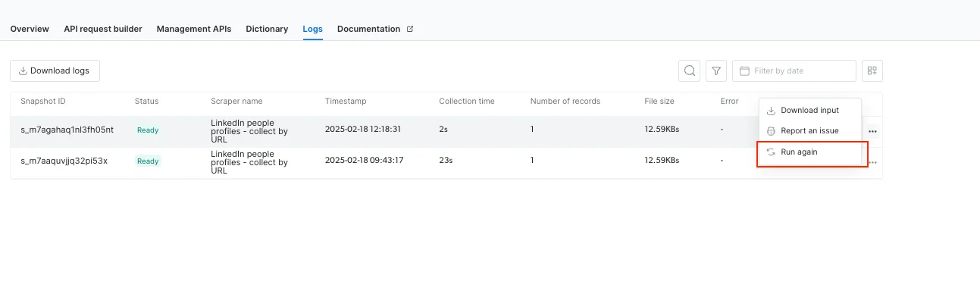
Task: Go to the Dictionary tab
Action: tap(267, 29)
